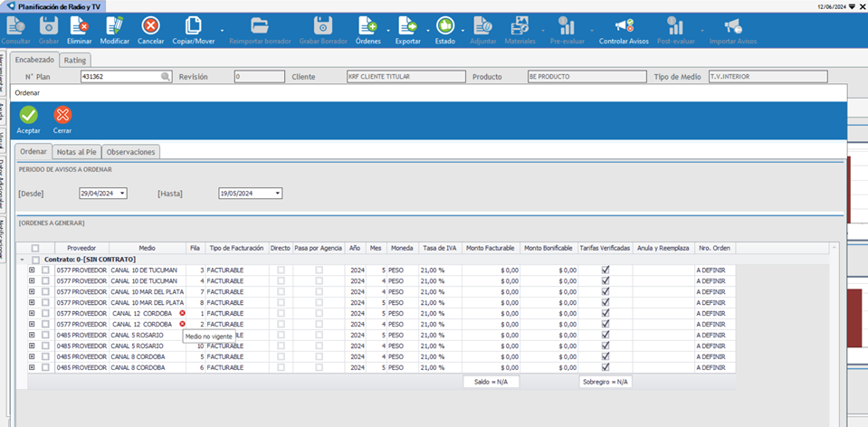The height and width of the screenshot is (427, 868).
Task: Open the Órdenes toolbar icon
Action: [367, 25]
